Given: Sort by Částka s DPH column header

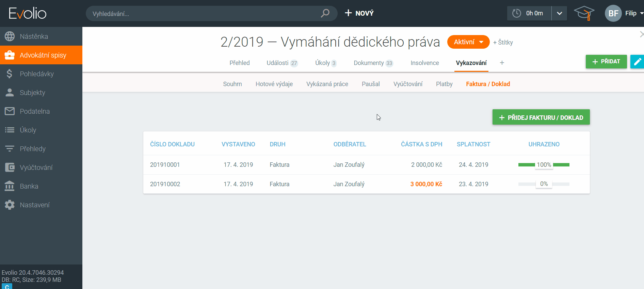Looking at the screenshot, I should (421, 144).
